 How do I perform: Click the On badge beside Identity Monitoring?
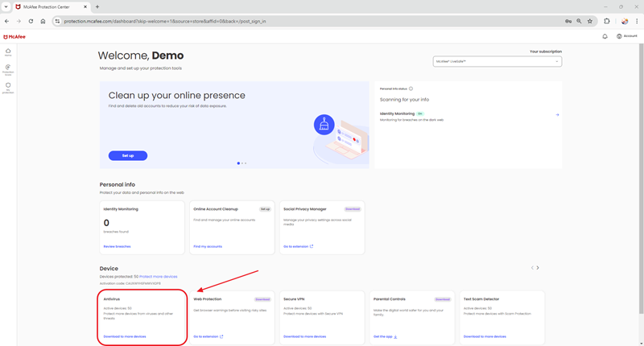pos(419,113)
